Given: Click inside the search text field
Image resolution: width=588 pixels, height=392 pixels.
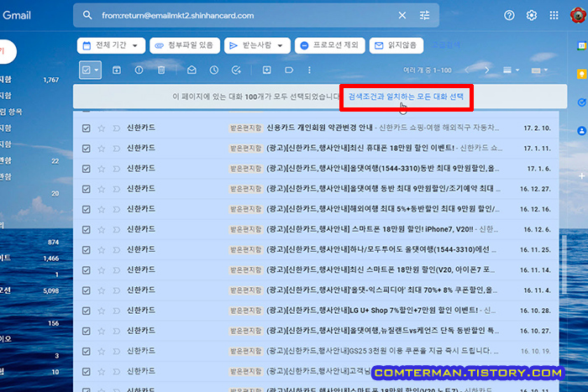Looking at the screenshot, I should tap(244, 15).
